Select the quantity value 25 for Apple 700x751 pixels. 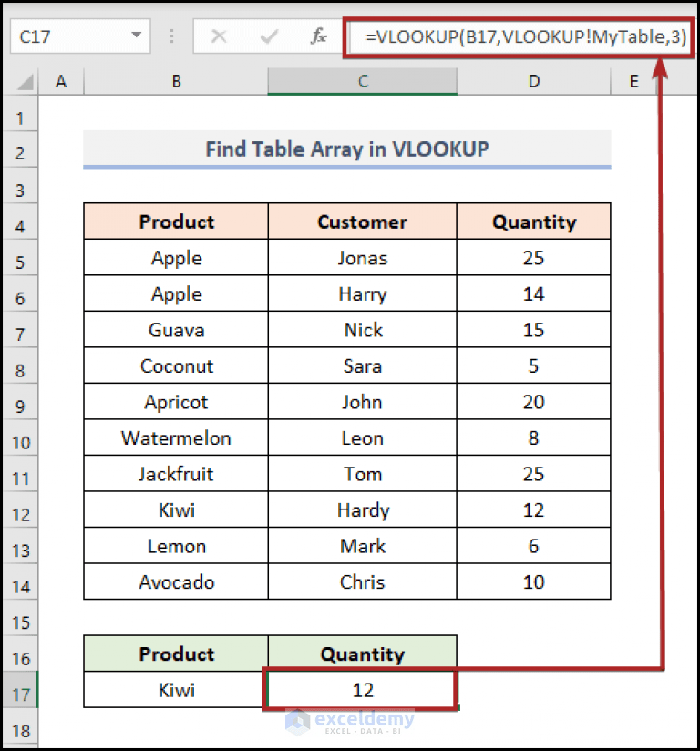534,257
